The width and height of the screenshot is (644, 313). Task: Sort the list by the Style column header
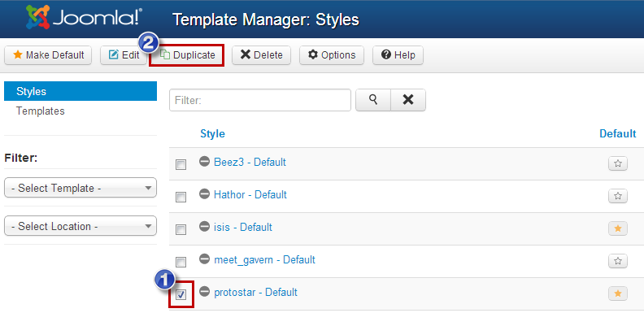point(213,133)
